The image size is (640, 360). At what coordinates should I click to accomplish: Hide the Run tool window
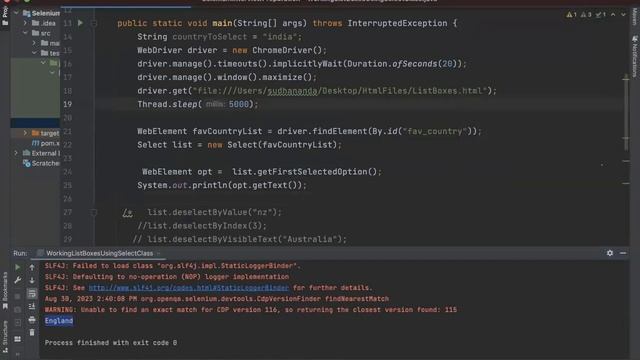(623, 253)
